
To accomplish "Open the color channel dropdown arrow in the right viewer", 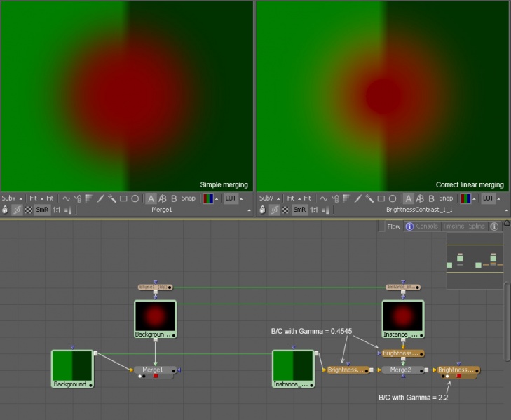I will coord(474,199).
